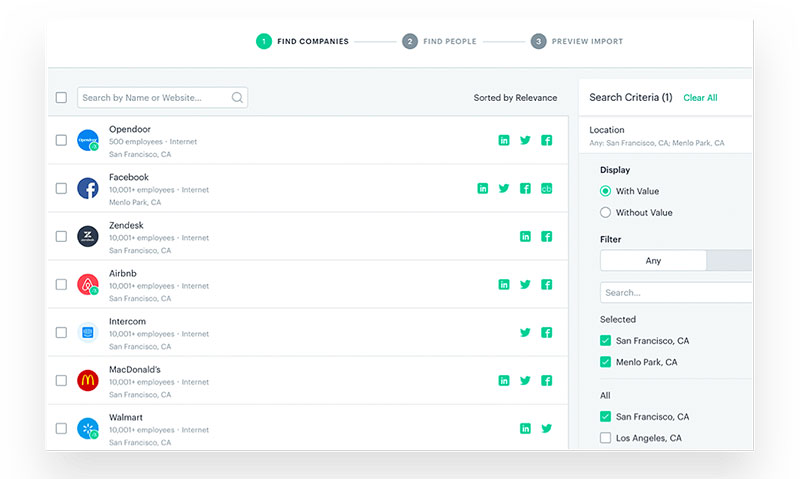Go to Find Companies step
This screenshot has width=800, height=479.
tap(302, 41)
